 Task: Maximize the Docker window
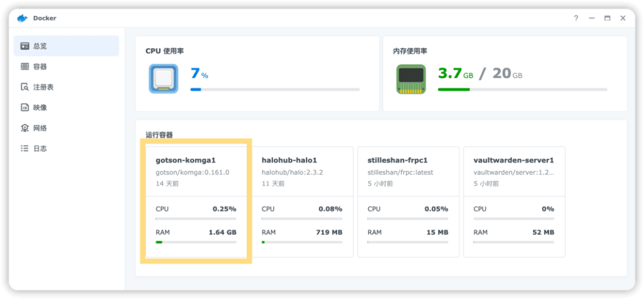tap(607, 18)
